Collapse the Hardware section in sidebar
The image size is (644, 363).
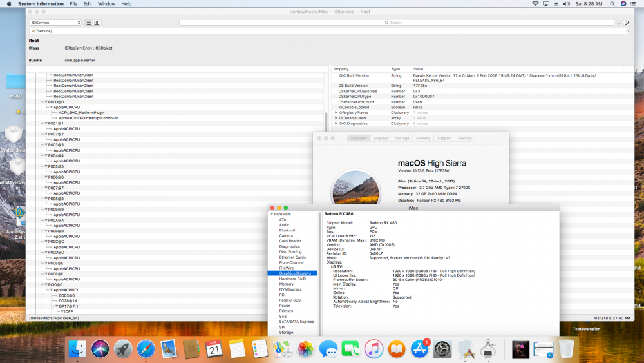tap(272, 214)
